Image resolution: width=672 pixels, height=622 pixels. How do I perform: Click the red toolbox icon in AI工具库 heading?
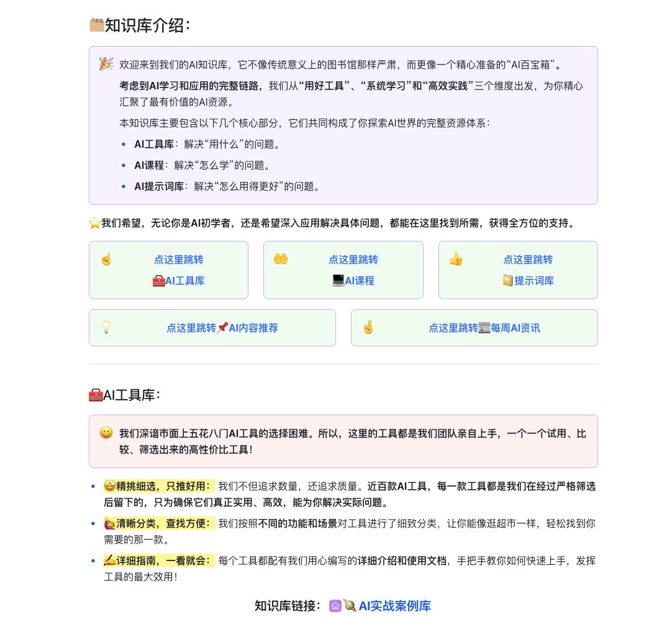click(x=96, y=395)
